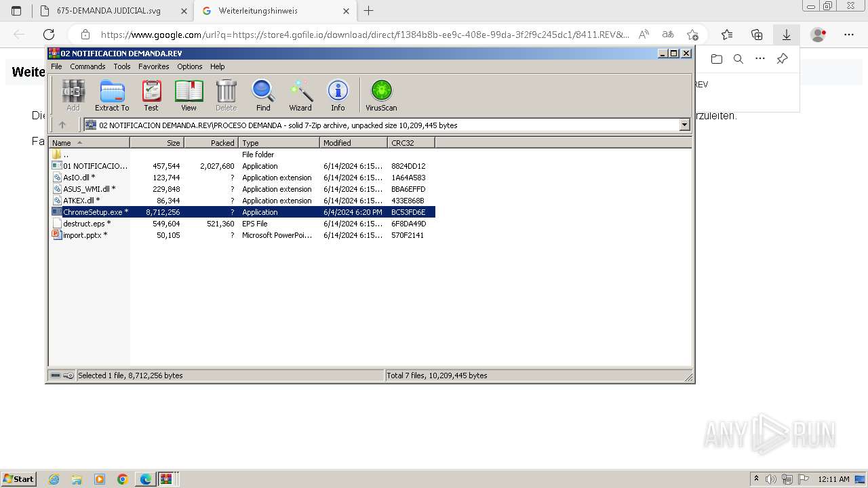Open the Edge profile avatar
This screenshot has width=868, height=488.
tap(818, 35)
